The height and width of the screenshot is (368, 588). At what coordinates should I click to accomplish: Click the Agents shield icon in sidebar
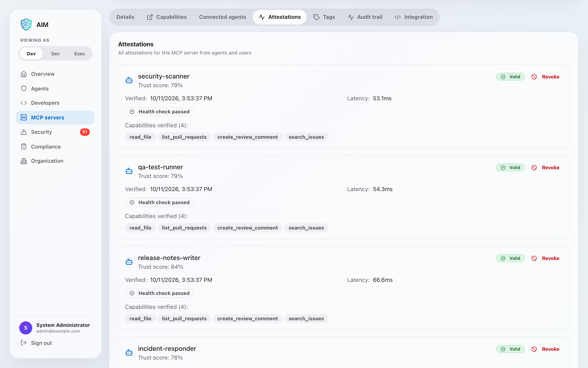[x=24, y=88]
